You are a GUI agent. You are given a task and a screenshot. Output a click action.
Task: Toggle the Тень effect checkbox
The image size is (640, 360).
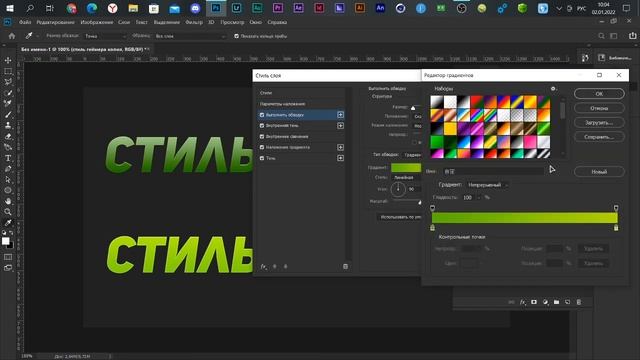[x=262, y=158]
